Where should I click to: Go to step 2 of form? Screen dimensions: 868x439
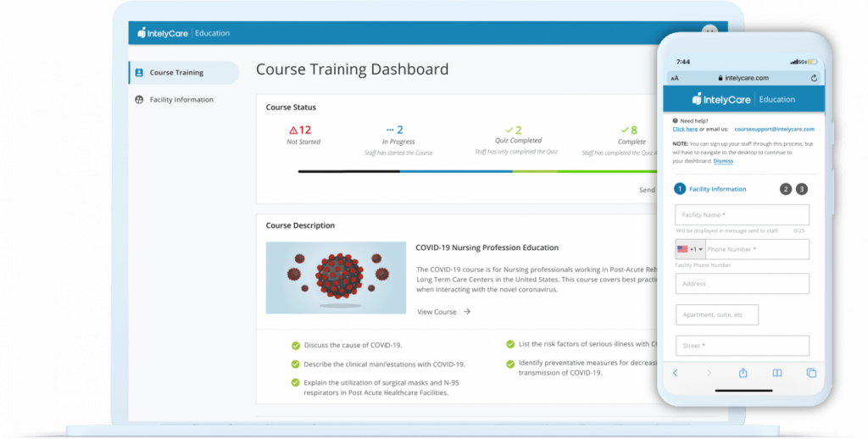pos(786,189)
